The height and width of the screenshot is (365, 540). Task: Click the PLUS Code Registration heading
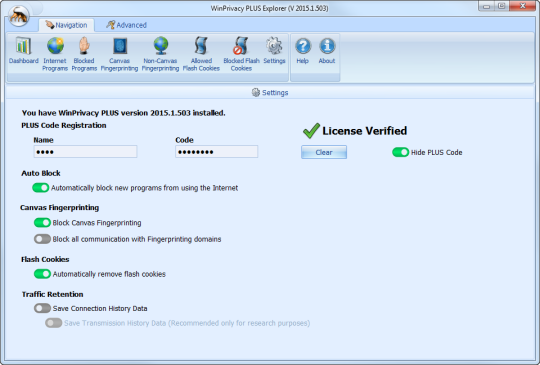[x=64, y=125]
